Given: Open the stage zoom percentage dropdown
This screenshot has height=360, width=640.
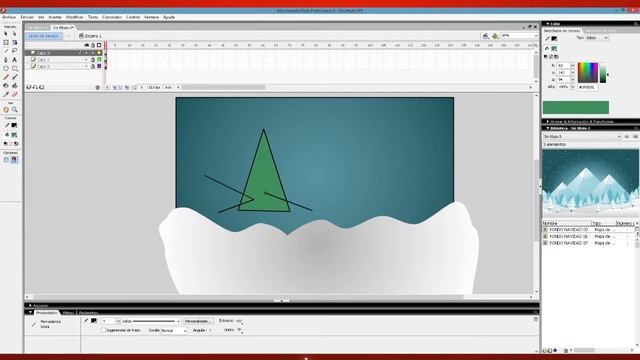Looking at the screenshot, I should coord(519,36).
